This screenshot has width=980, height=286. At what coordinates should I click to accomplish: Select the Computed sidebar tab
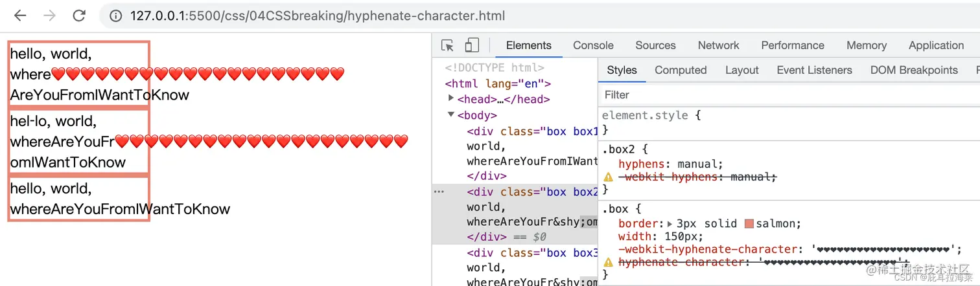click(x=681, y=70)
